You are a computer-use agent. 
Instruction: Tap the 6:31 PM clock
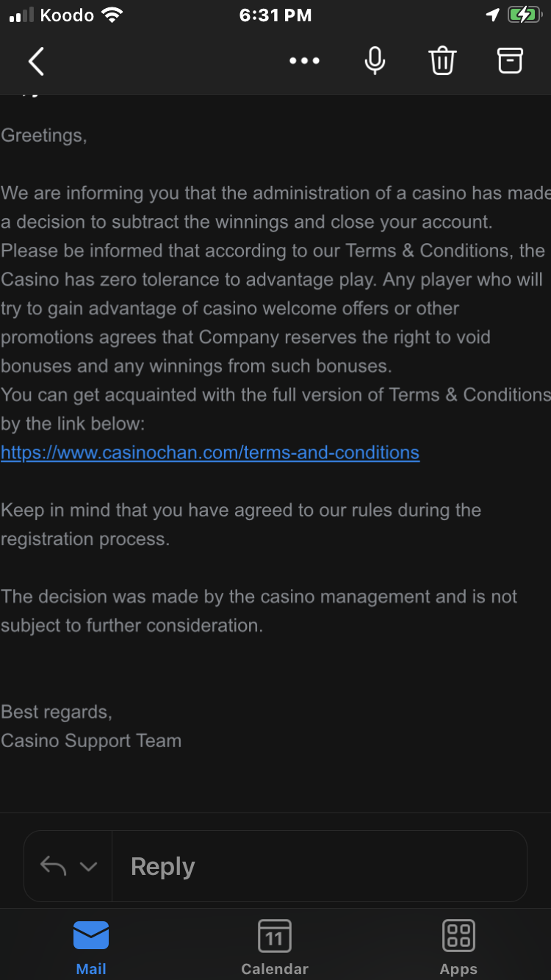275,15
